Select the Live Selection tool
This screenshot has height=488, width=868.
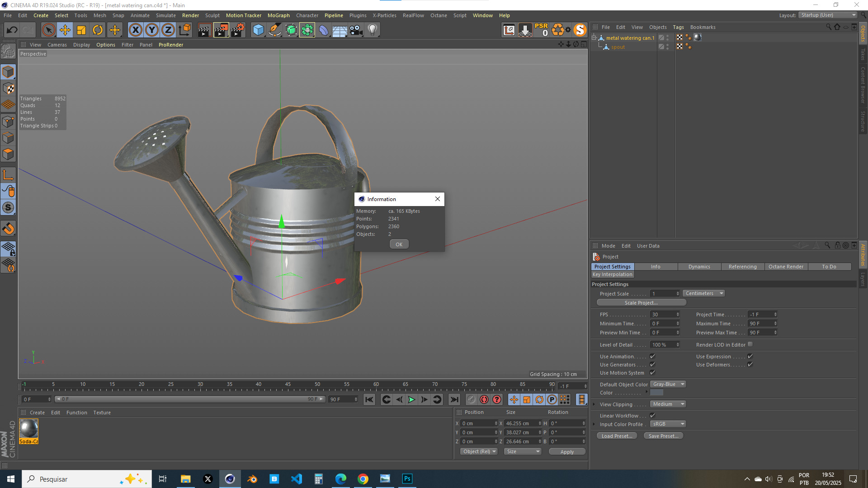click(48, 30)
